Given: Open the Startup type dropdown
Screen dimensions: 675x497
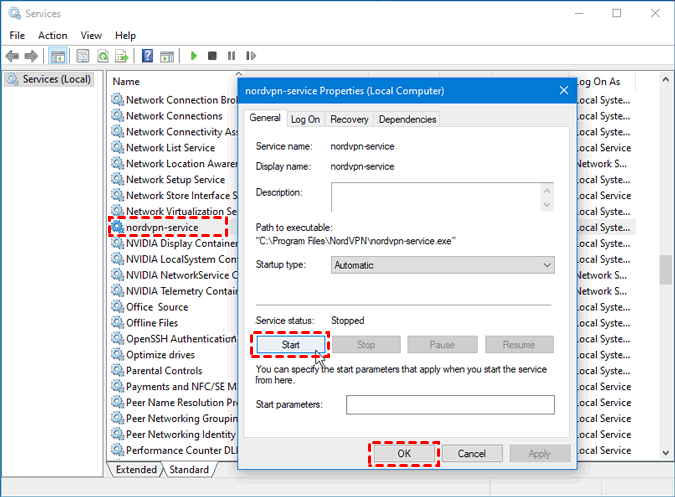Looking at the screenshot, I should [442, 265].
